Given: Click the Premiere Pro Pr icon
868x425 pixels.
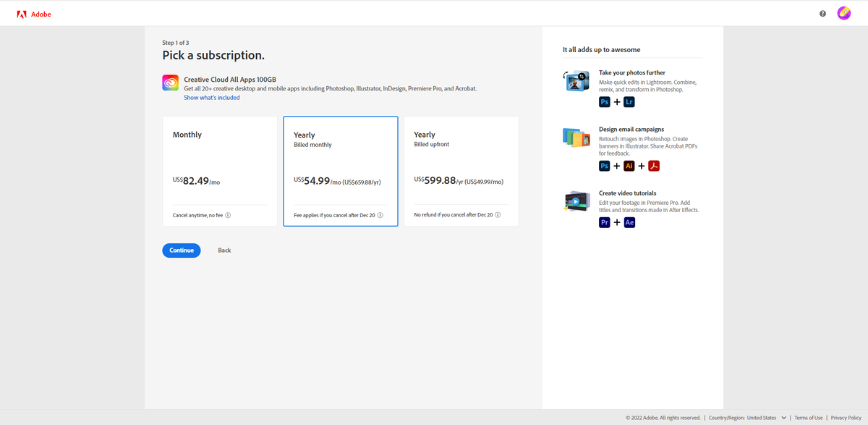Looking at the screenshot, I should point(605,222).
